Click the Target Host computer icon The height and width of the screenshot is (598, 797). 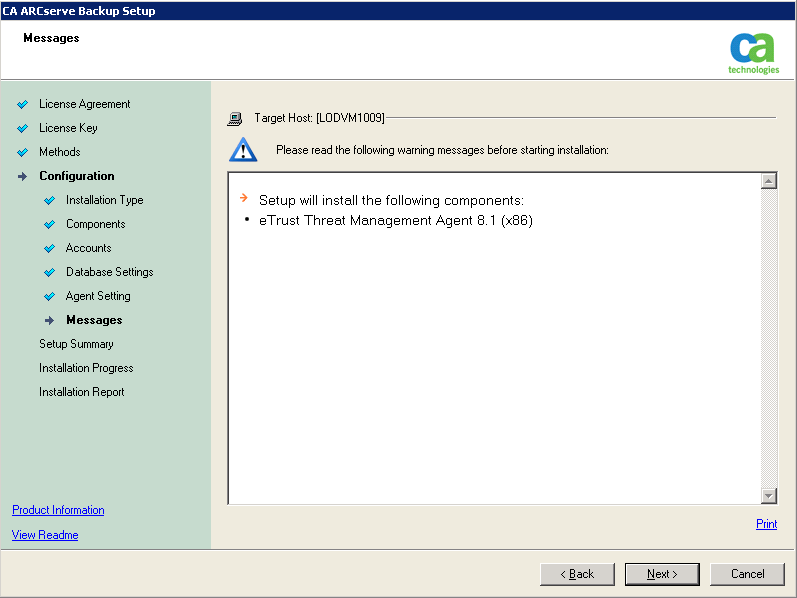[235, 118]
